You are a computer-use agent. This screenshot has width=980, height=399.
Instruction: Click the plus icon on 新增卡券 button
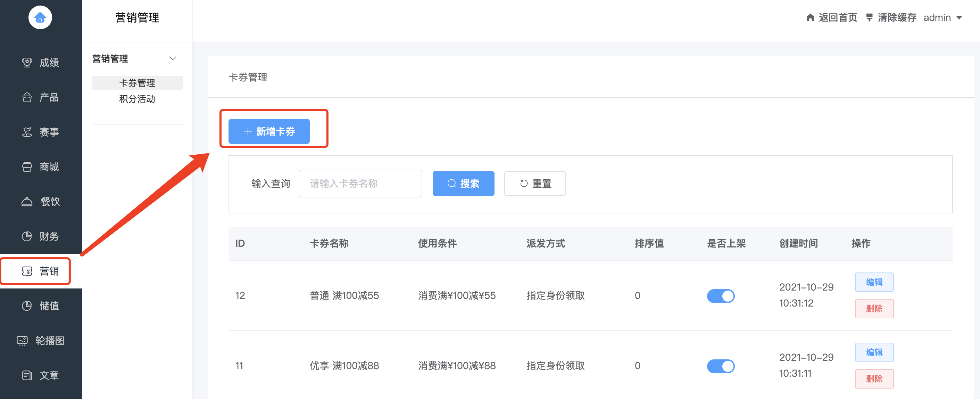click(x=248, y=131)
